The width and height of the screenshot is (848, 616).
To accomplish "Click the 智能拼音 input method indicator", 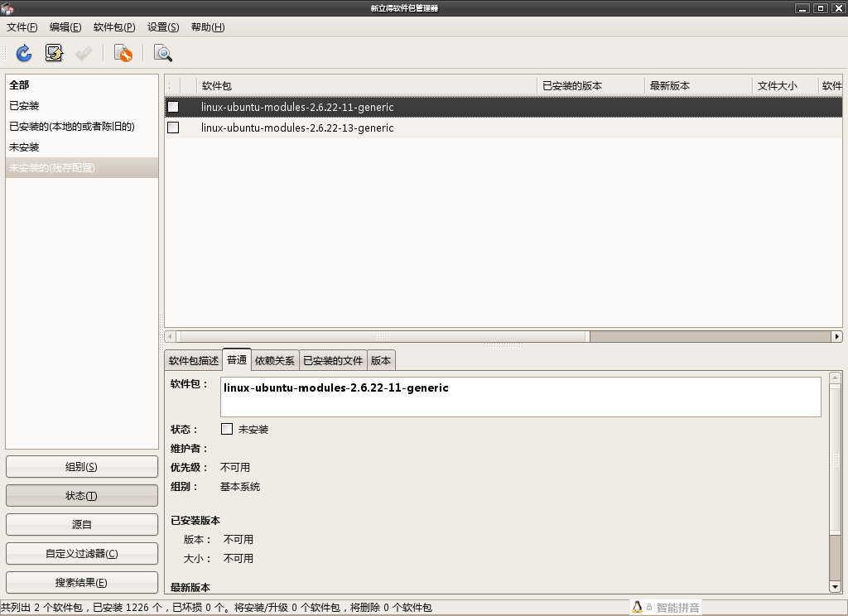I will pyautogui.click(x=678, y=608).
